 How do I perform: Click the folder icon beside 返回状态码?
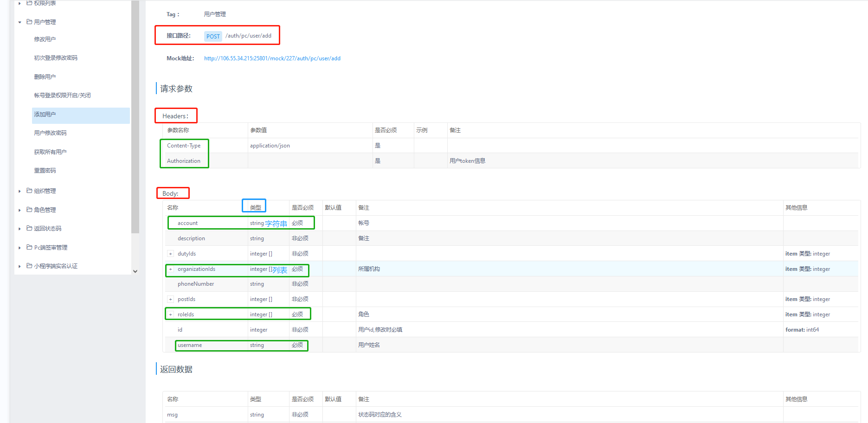29,228
